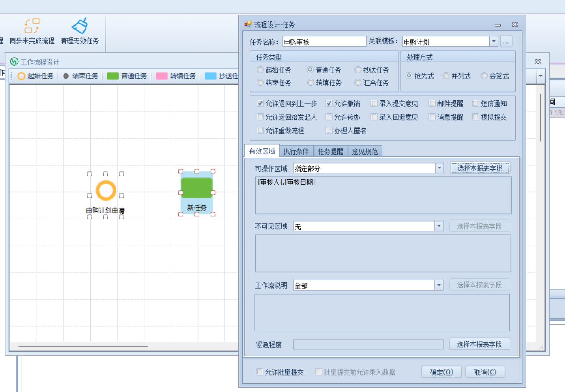Expand the 可操作区域 dropdown
The image size is (565, 392).
[x=439, y=168]
